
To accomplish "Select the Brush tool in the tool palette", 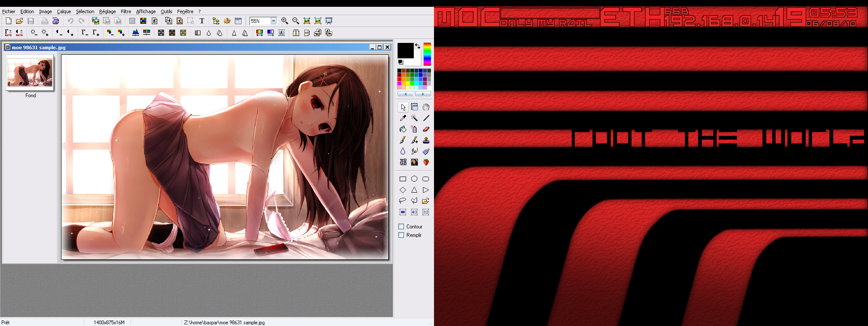I will click(403, 140).
